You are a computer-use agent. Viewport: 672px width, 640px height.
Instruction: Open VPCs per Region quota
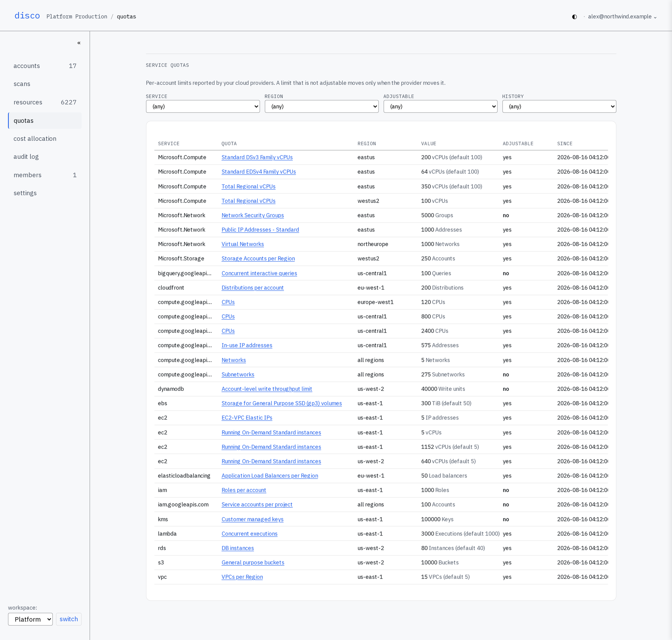click(242, 577)
